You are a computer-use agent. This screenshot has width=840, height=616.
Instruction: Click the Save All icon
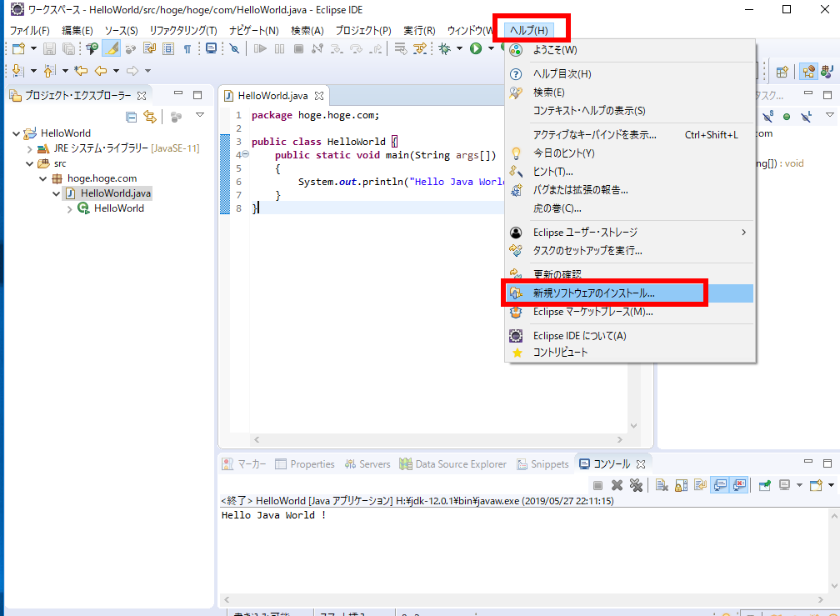(x=68, y=48)
